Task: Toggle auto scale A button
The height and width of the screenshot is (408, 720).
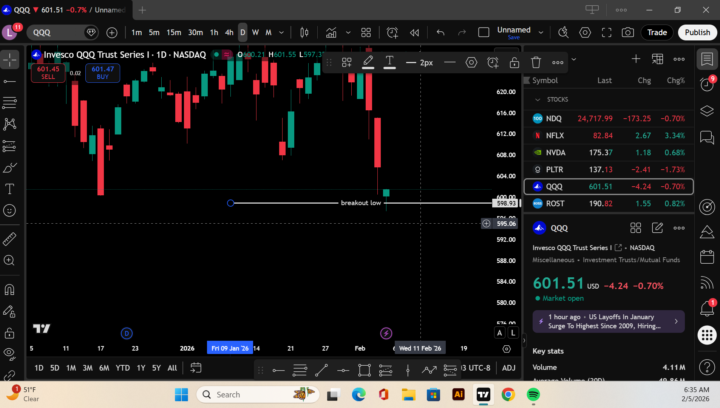Action: (500, 333)
